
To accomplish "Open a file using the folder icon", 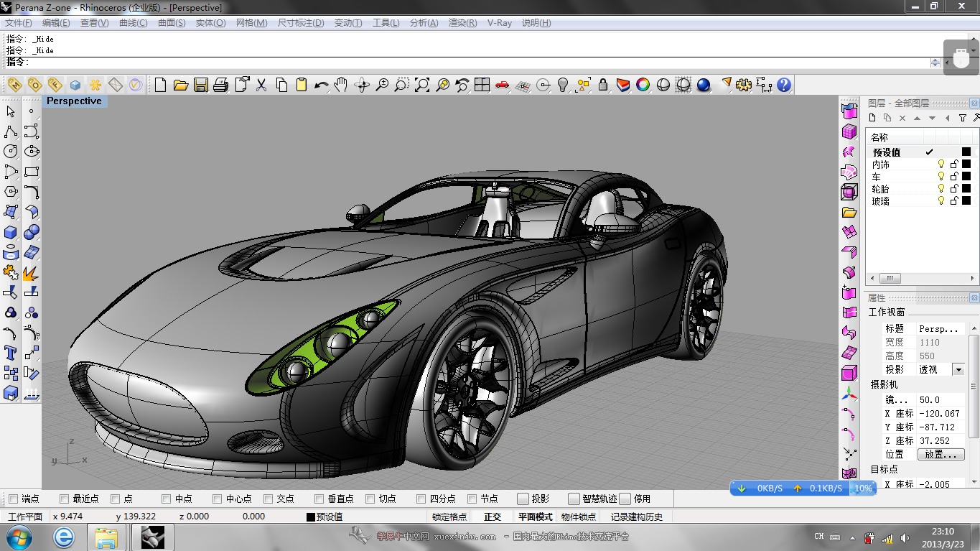I will [181, 85].
